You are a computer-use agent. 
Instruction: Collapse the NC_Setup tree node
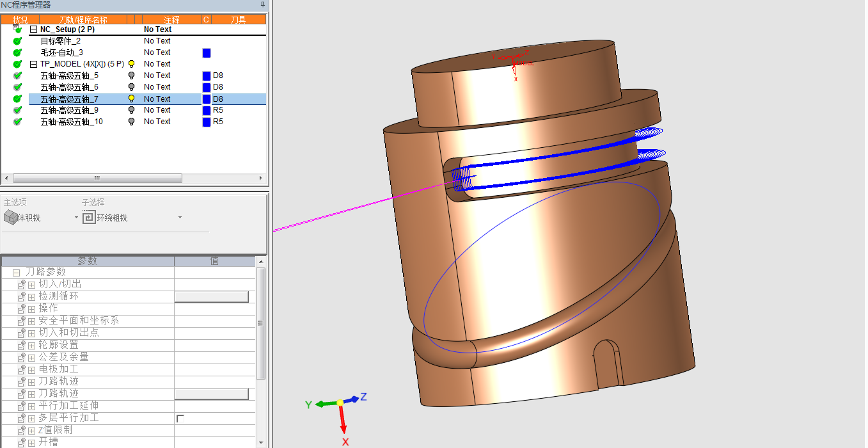pyautogui.click(x=34, y=29)
